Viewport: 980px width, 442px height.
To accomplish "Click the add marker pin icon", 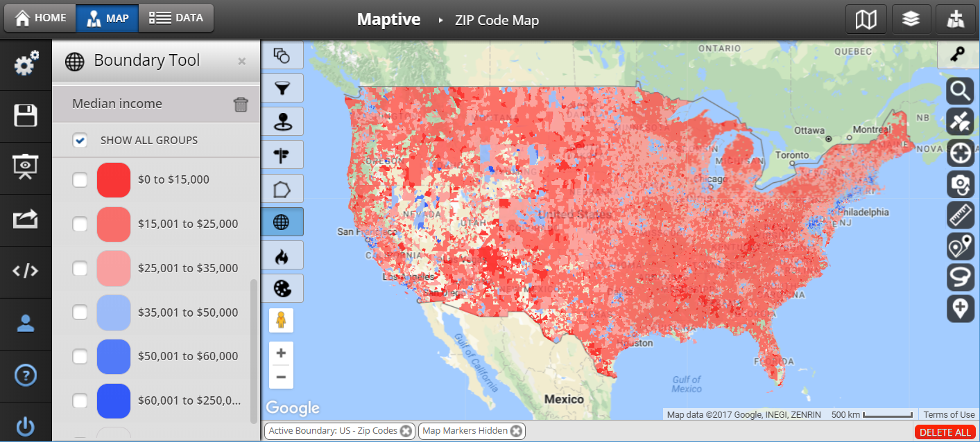I will [x=961, y=309].
